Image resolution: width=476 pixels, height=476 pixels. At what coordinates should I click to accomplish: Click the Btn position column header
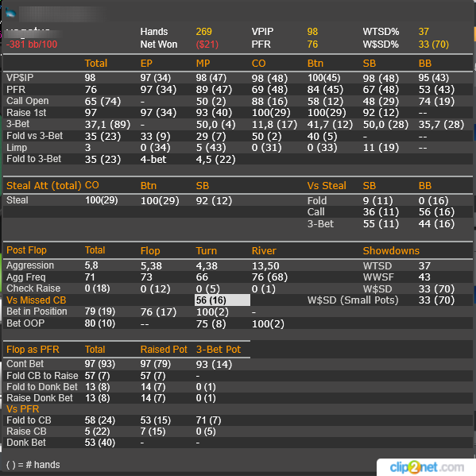[315, 63]
